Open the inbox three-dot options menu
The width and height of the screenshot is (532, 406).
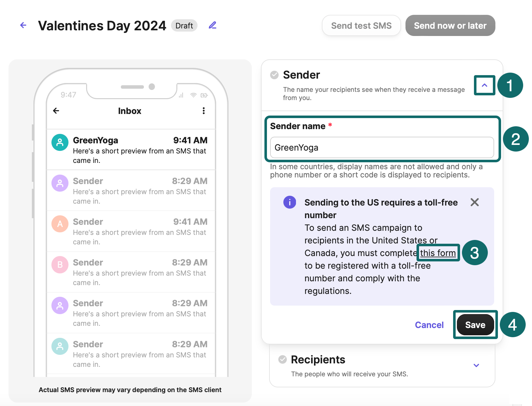click(x=204, y=111)
